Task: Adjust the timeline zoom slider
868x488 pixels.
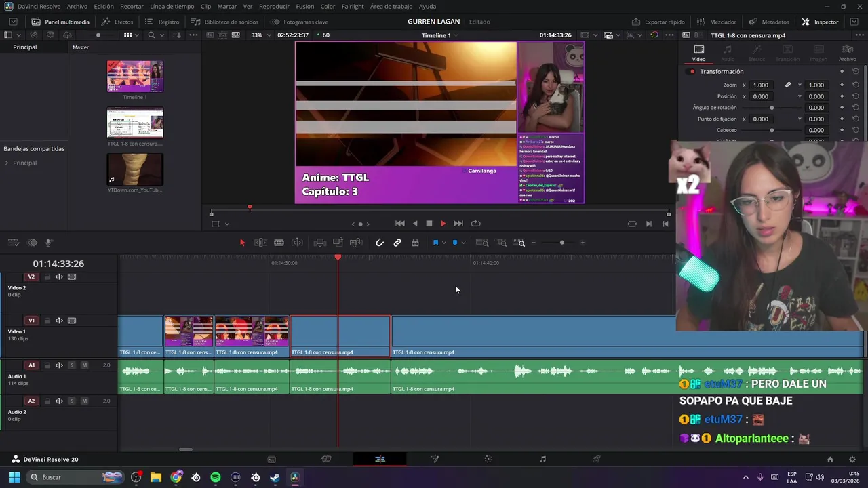Action: tap(561, 243)
